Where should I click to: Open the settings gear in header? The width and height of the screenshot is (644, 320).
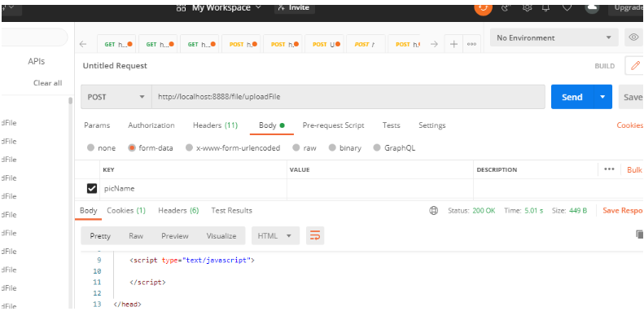527,8
